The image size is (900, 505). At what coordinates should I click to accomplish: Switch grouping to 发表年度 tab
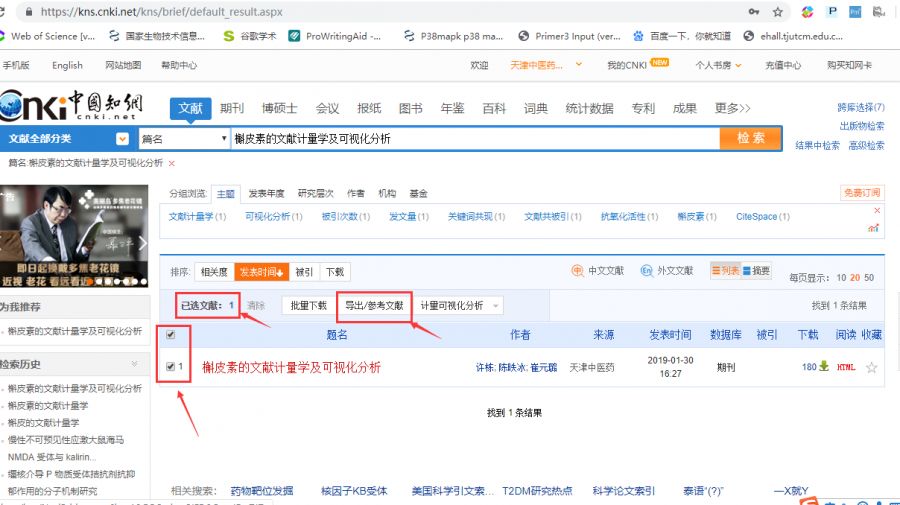point(266,193)
